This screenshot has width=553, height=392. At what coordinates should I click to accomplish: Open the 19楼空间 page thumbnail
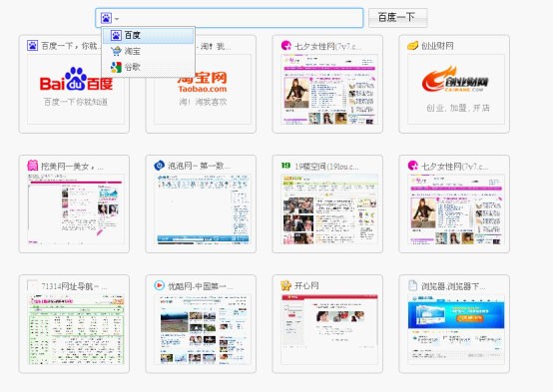328,209
